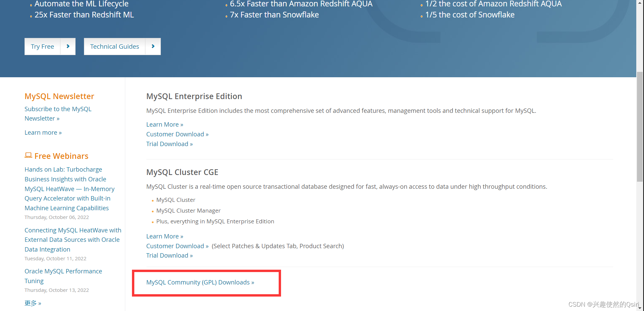
Task: Click '1/5 the cost of Snowflake' text
Action: tap(470, 15)
